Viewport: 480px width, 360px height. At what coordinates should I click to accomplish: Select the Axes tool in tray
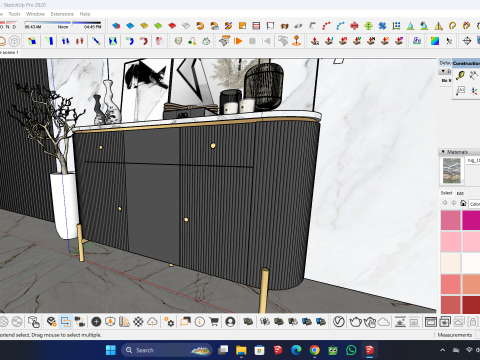473,91
